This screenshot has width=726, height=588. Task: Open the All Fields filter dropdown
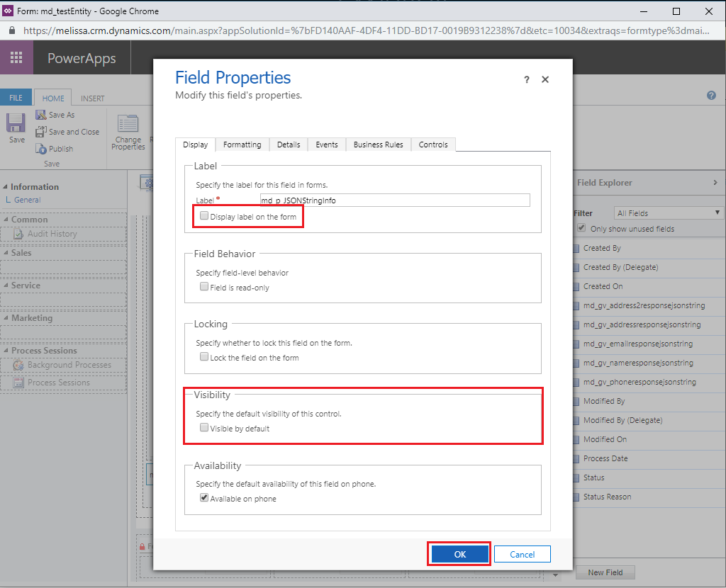point(669,213)
